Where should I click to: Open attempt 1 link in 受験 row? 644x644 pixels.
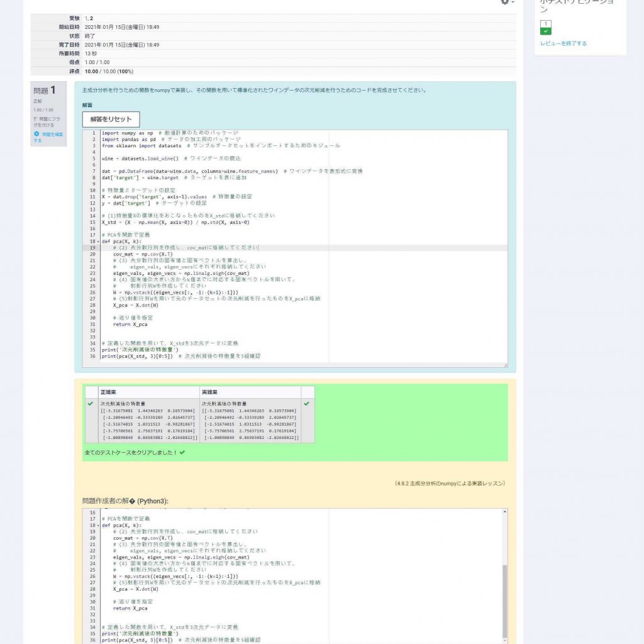tap(86, 18)
